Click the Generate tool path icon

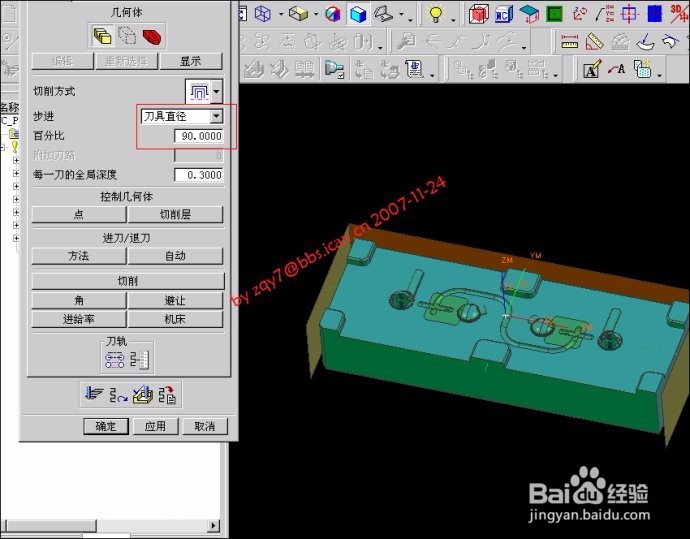point(94,394)
